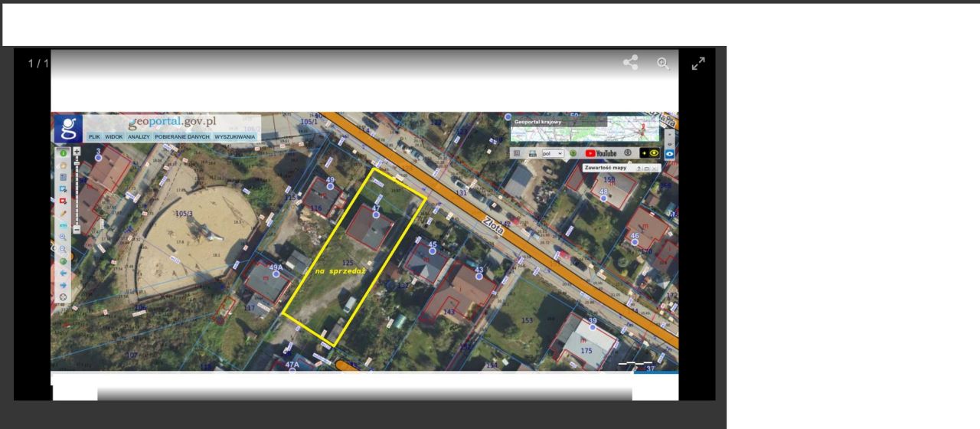The height and width of the screenshot is (429, 980).
Task: Click the green help question mark icon
Action: (573, 153)
